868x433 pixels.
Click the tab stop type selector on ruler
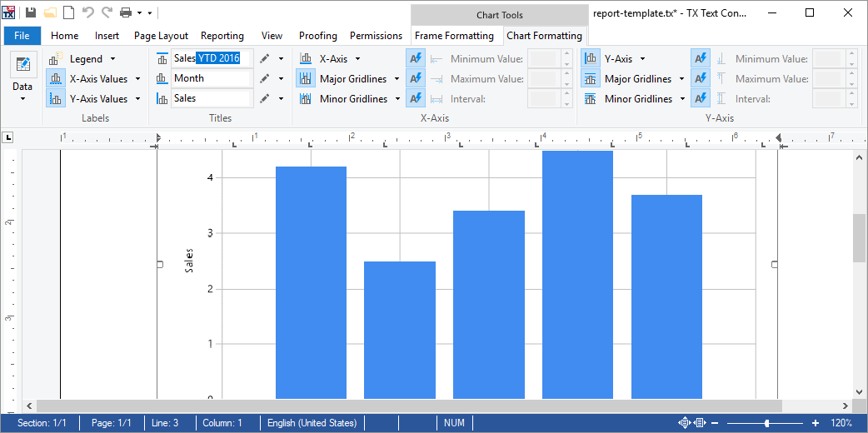point(8,137)
